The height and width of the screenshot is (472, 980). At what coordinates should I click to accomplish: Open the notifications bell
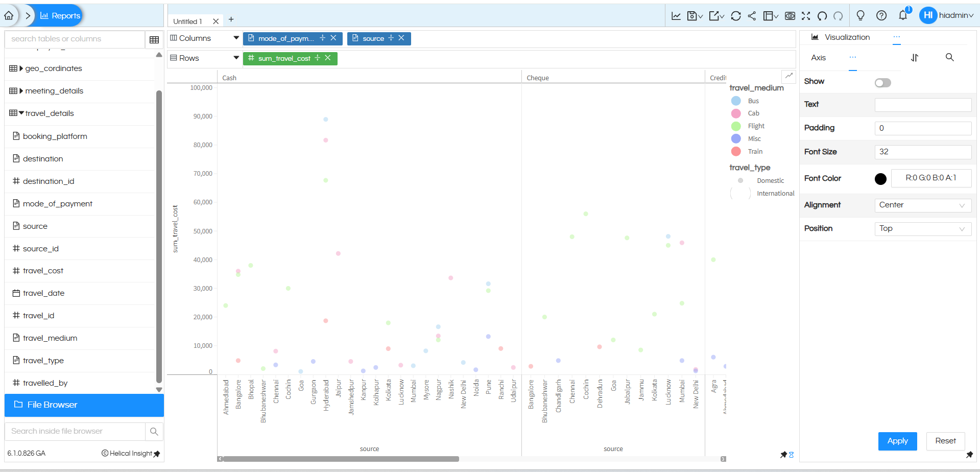click(x=903, y=15)
